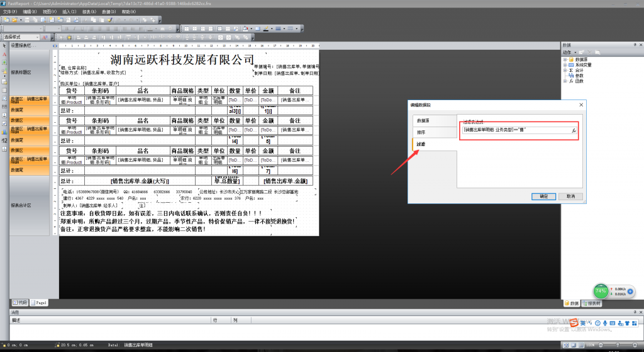Select the Cellular text tool labeled 12

(x=4, y=140)
